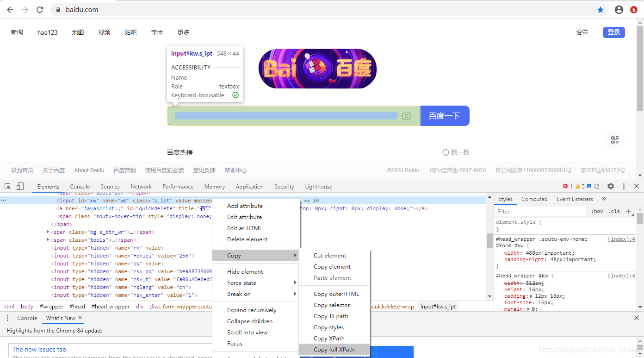Switch to the Computed styles tab
This screenshot has width=644, height=358.
(x=534, y=199)
